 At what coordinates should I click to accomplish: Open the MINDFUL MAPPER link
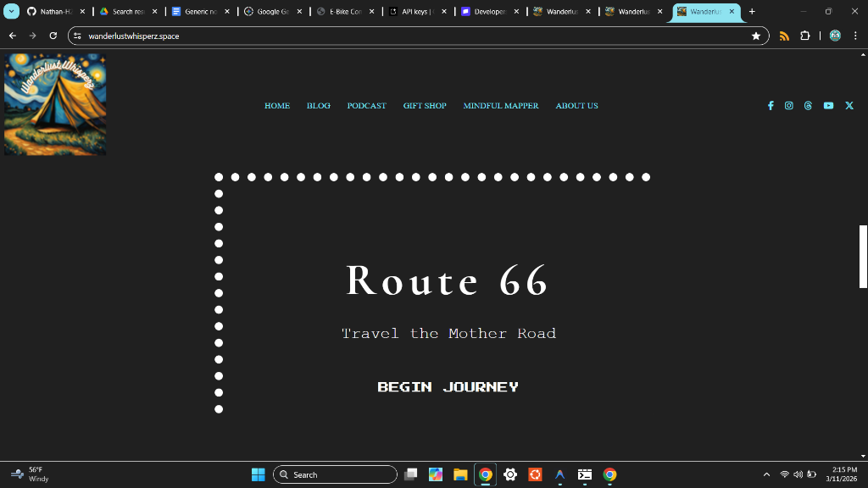coord(501,106)
